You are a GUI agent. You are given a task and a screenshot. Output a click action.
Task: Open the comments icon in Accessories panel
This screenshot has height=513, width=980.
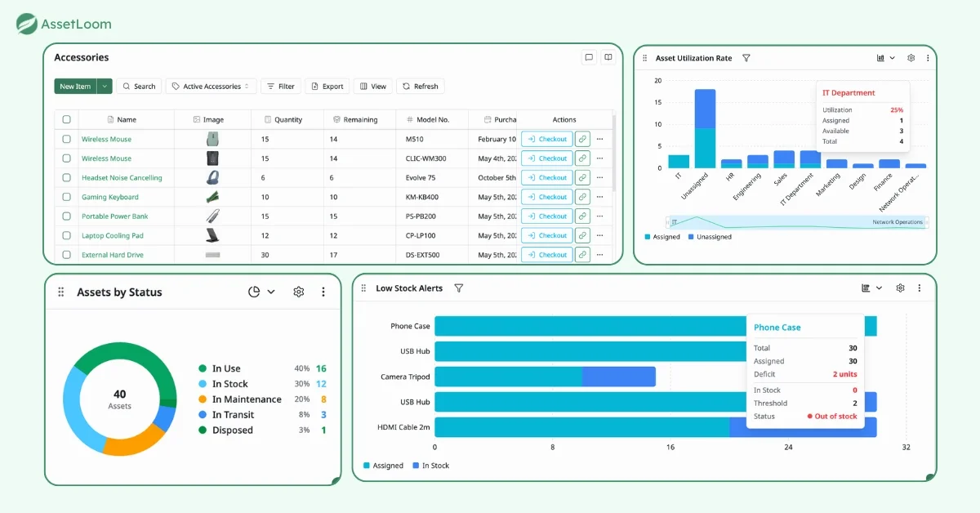point(589,57)
